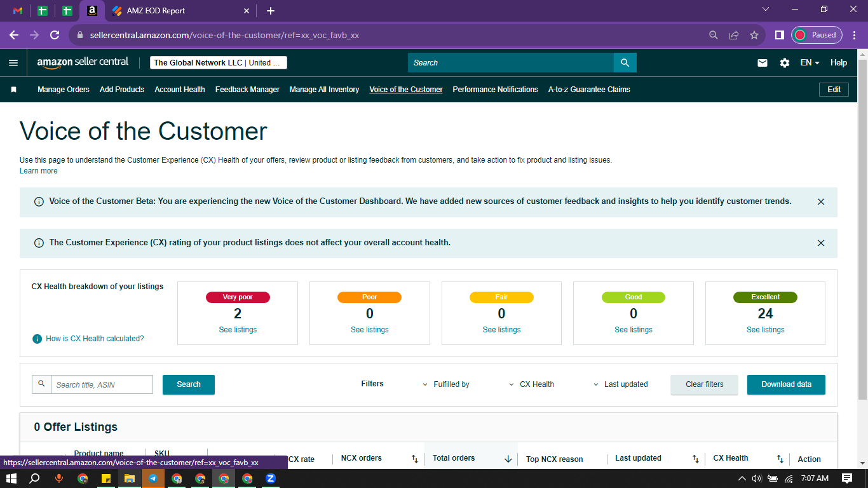Open A-to-z Guarantee Claims
868x488 pixels.
589,90
